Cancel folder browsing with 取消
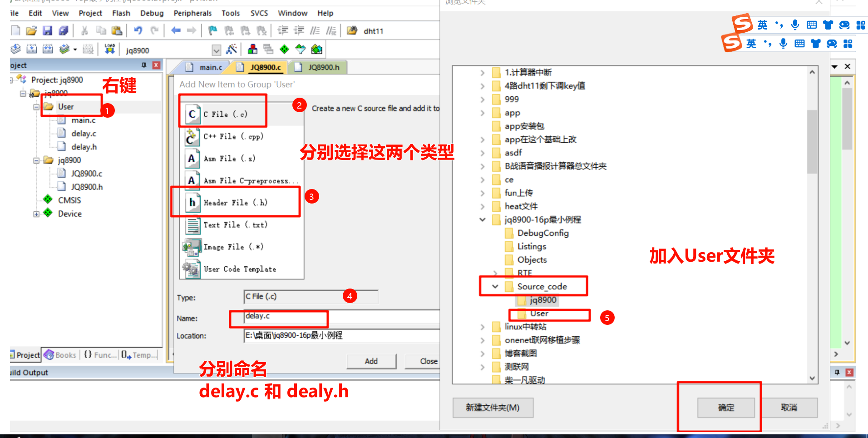The image size is (868, 438). pos(789,408)
